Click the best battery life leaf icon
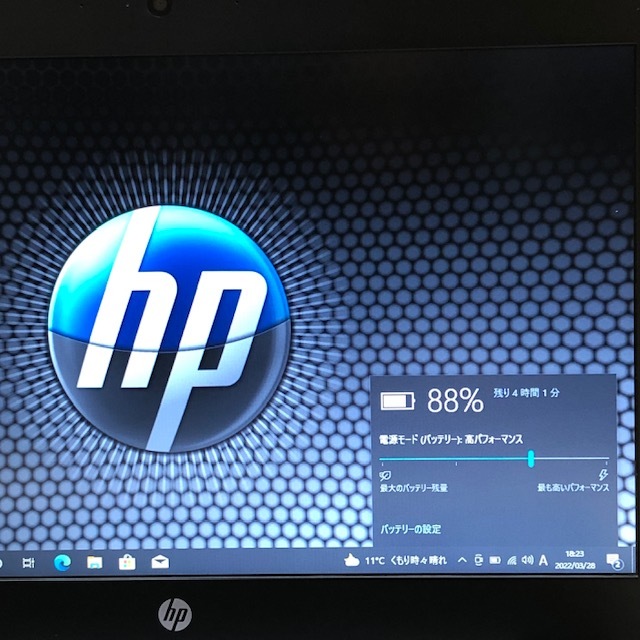 click(385, 475)
